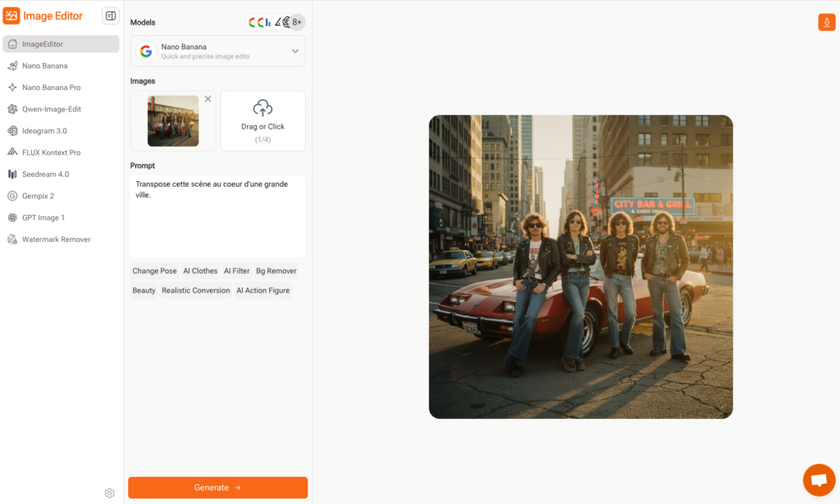Select the AI Action Figure preset
Viewport: 840px width, 504px height.
click(x=262, y=291)
